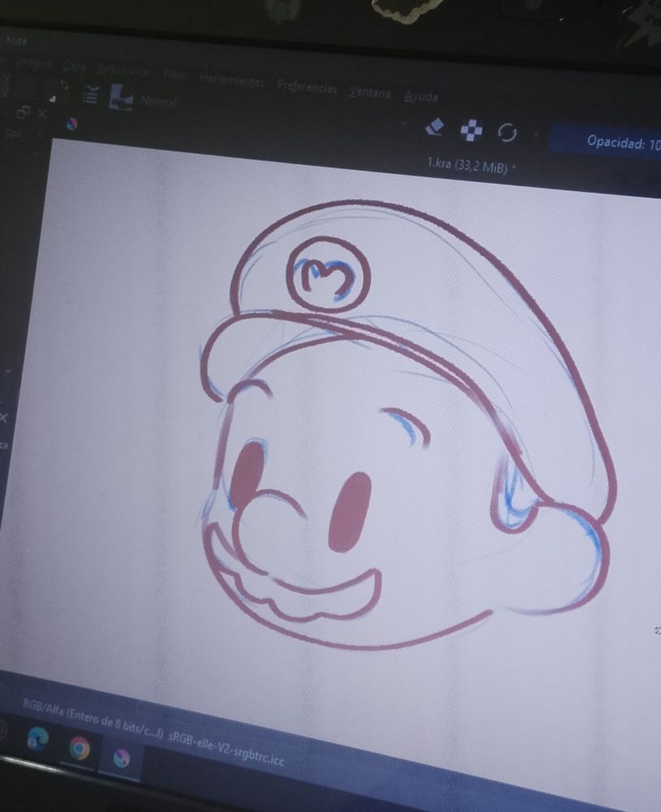Click the reload brush preset icon
This screenshot has height=812, width=661.
coord(508,133)
